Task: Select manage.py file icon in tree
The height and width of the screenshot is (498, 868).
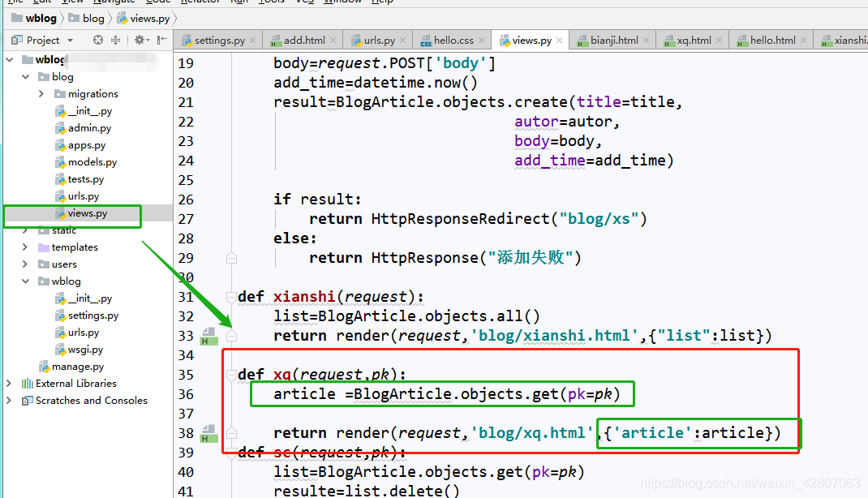Action: point(45,367)
